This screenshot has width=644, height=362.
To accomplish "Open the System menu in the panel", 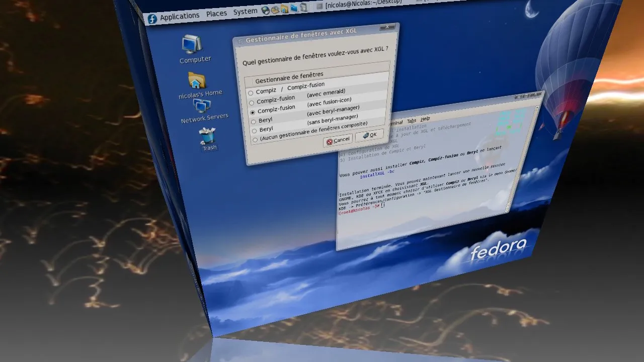I will tap(245, 12).
